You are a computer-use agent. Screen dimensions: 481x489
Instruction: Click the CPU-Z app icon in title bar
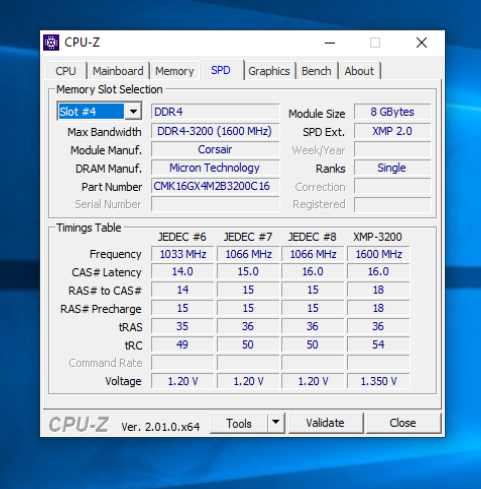tap(51, 42)
